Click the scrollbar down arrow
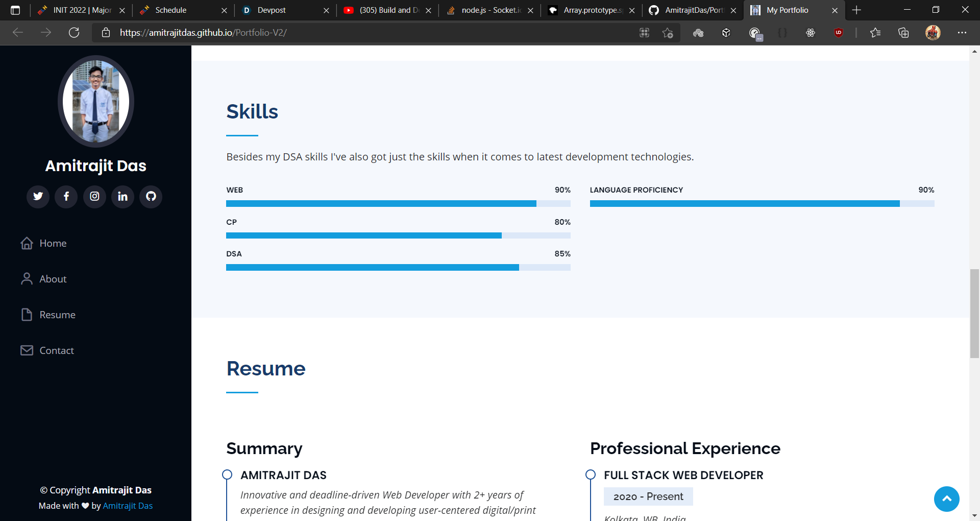 click(974, 516)
